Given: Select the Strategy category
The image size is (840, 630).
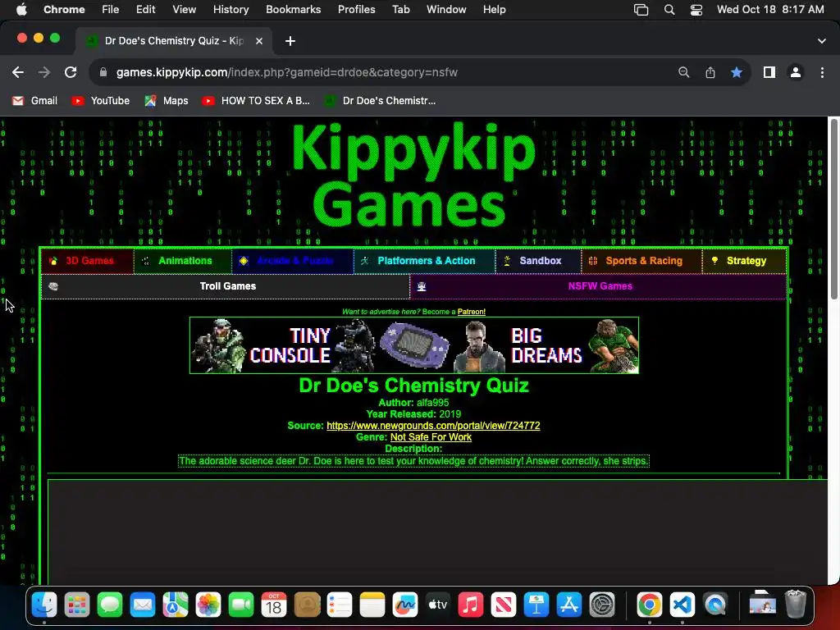Looking at the screenshot, I should 745,261.
